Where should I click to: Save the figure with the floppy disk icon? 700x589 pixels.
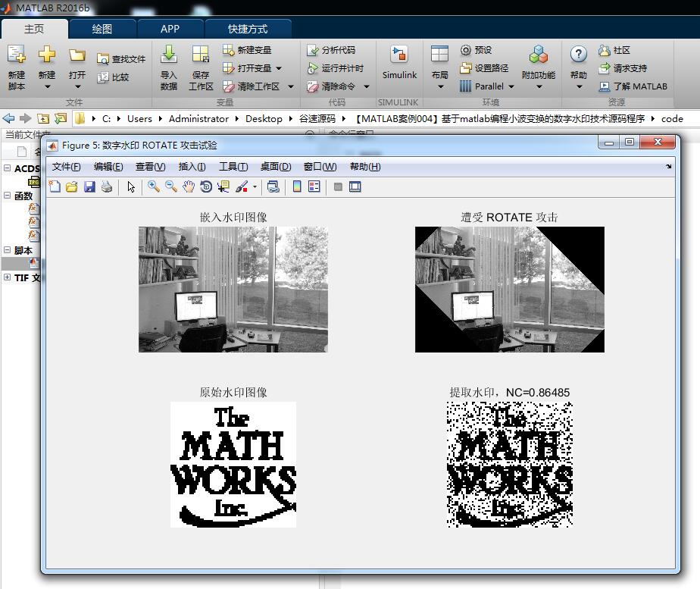tap(89, 186)
